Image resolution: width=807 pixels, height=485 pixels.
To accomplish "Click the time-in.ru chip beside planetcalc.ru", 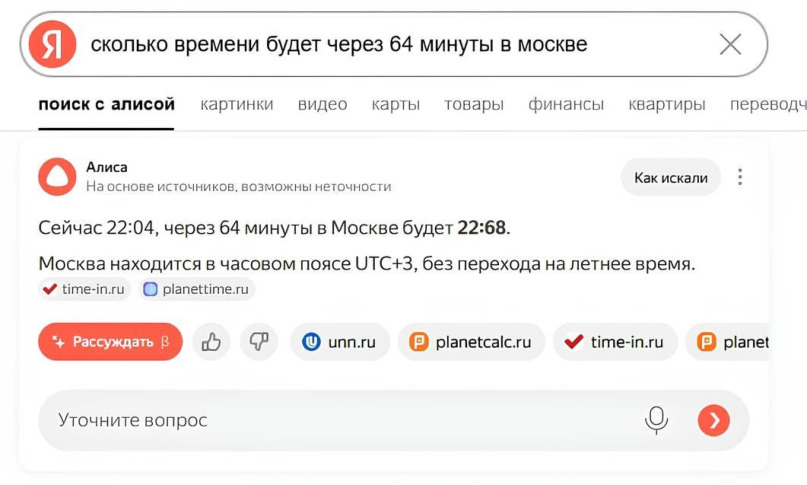I will (x=614, y=342).
